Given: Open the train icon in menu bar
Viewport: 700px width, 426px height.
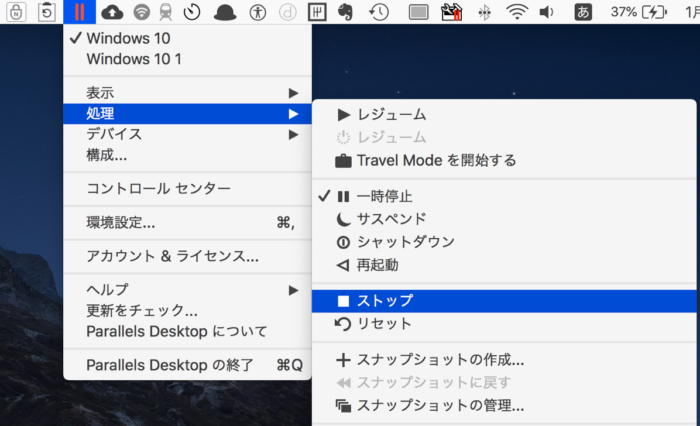Looking at the screenshot, I should 166,12.
